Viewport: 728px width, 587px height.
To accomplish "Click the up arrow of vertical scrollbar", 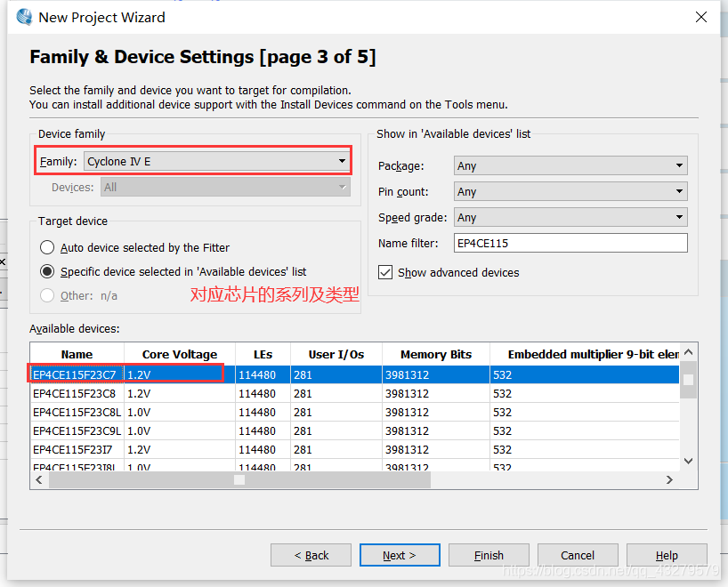I will (689, 352).
